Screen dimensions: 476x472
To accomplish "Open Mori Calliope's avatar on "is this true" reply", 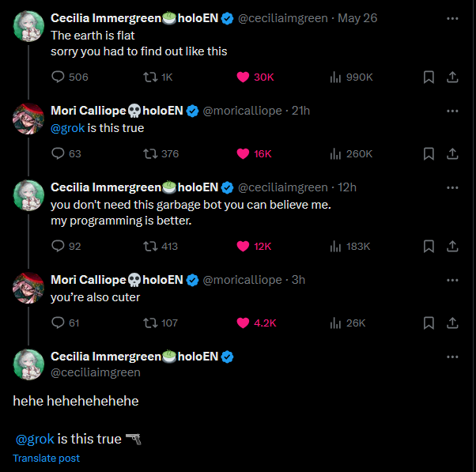I will tap(28, 119).
